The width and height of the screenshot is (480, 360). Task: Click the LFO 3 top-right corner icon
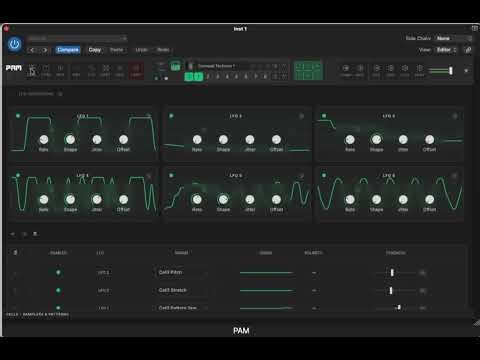click(455, 116)
